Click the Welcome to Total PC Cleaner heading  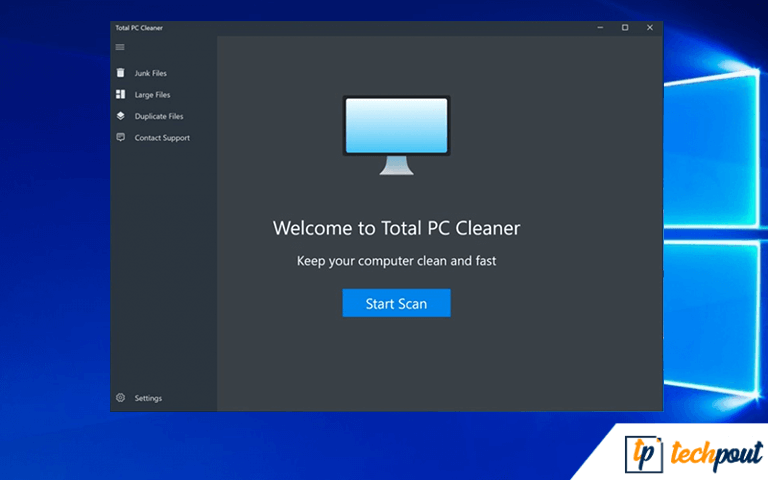pos(396,228)
